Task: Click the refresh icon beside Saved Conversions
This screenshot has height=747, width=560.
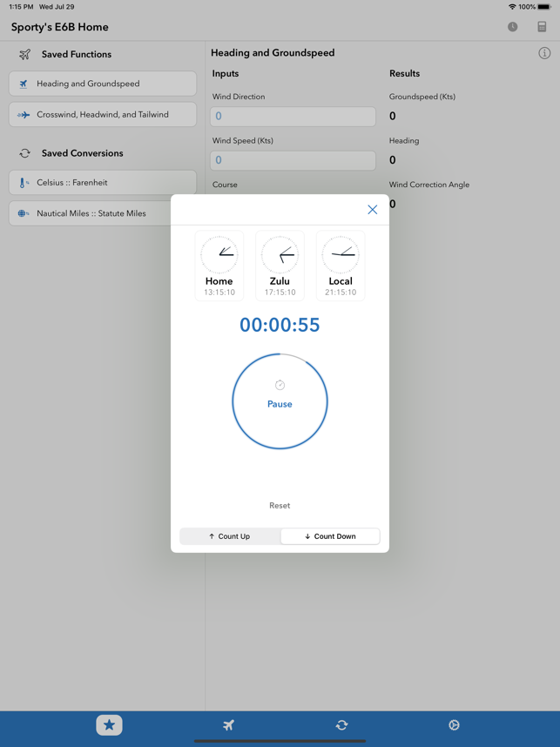Action: (x=24, y=153)
